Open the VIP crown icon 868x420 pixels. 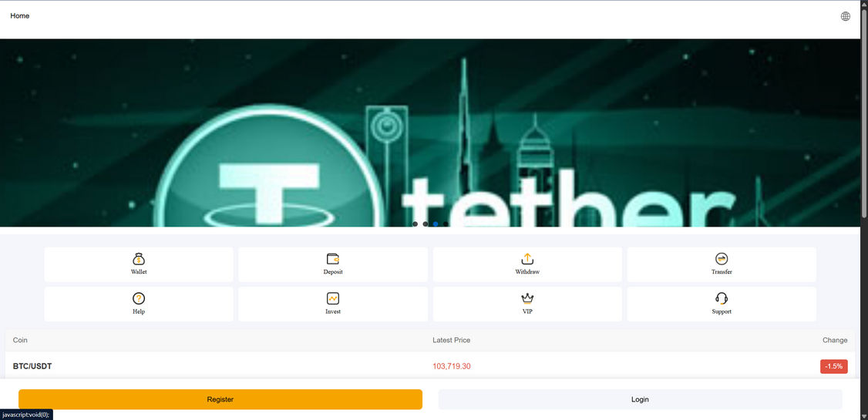(527, 299)
